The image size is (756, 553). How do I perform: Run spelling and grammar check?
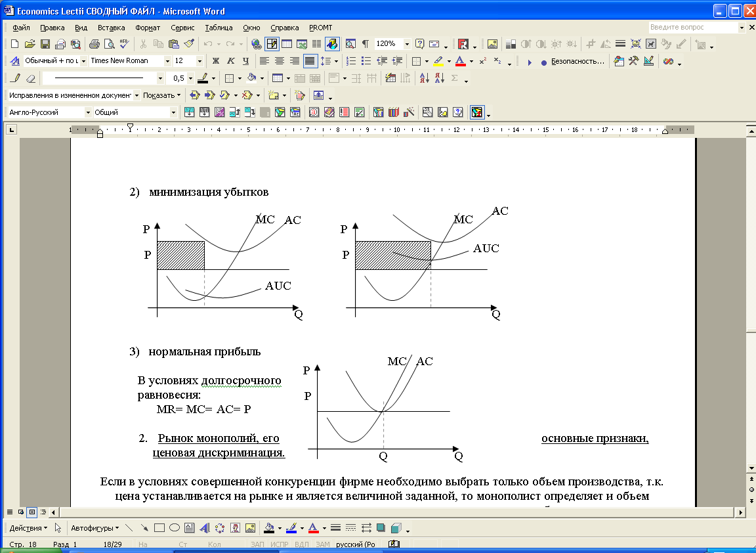click(x=125, y=45)
